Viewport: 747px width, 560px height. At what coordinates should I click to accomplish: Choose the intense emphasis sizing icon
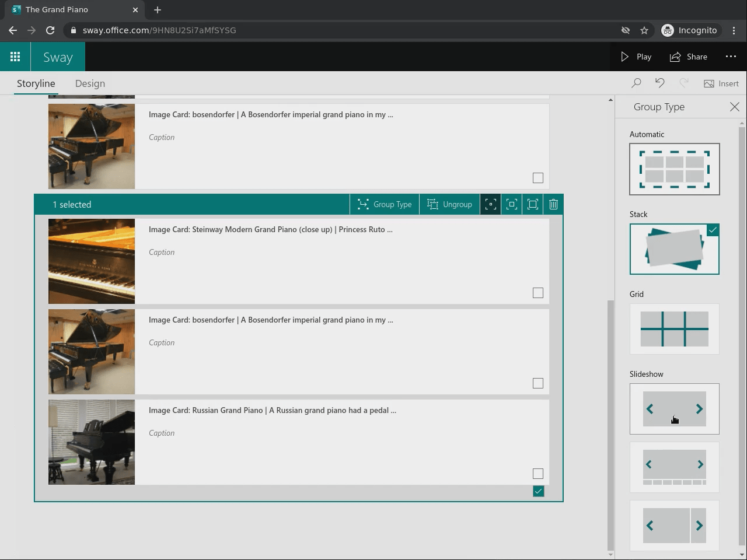(x=532, y=204)
